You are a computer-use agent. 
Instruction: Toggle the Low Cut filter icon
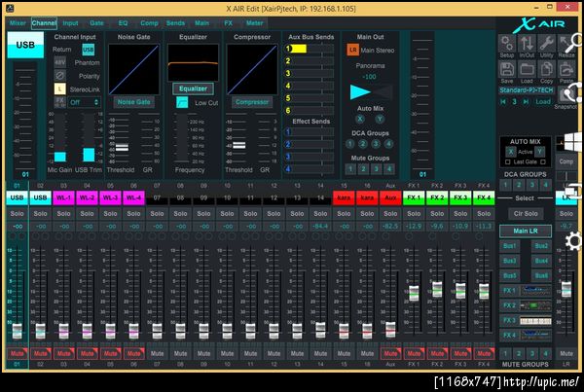[x=182, y=102]
